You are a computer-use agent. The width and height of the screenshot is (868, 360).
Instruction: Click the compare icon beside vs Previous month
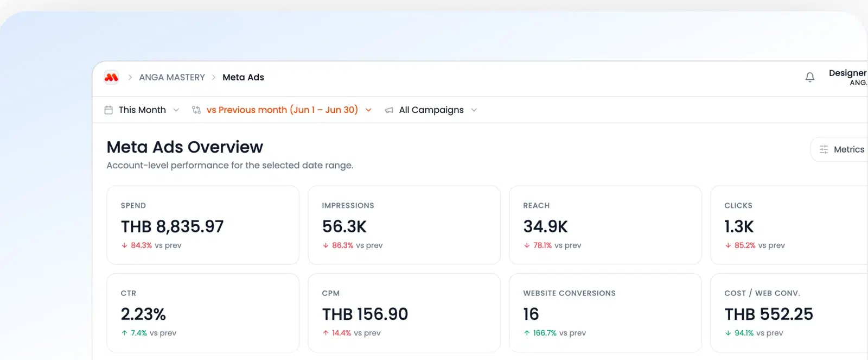[196, 110]
